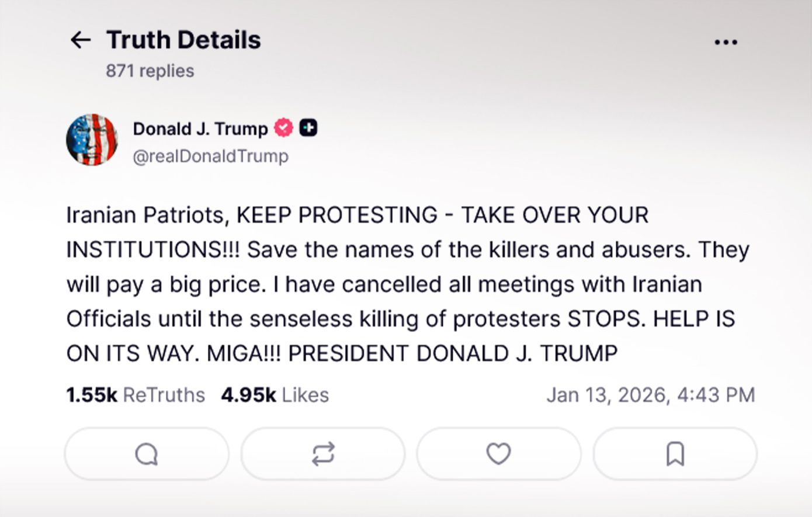Open the @realDonaldTrump handle link

[x=210, y=157]
